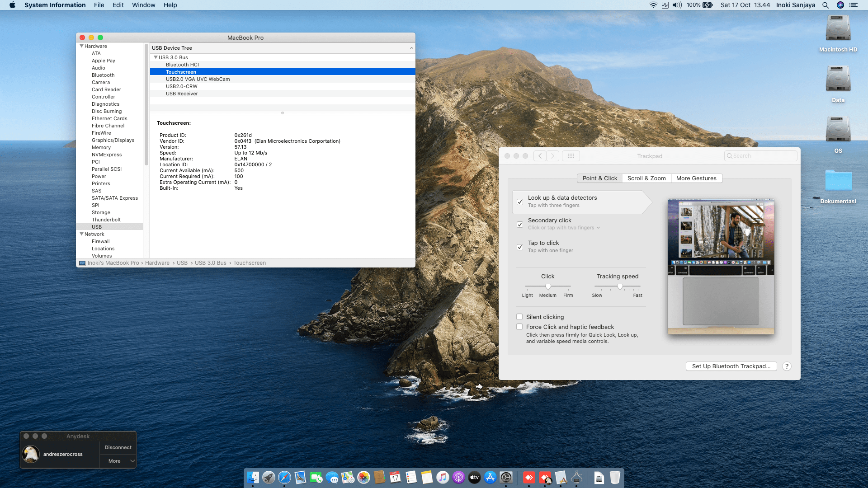Open the Trash in the Dock
This screenshot has width=868, height=488.
[x=615, y=477]
